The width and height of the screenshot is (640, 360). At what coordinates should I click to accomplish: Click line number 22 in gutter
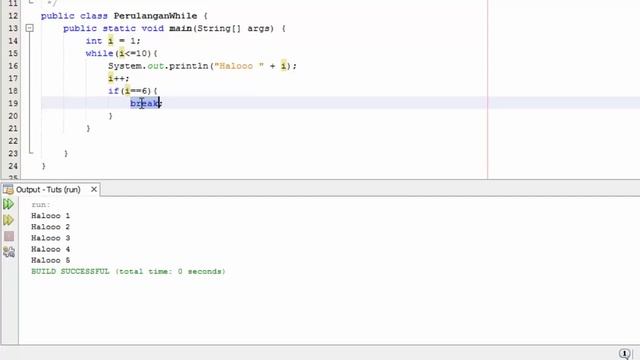13,141
